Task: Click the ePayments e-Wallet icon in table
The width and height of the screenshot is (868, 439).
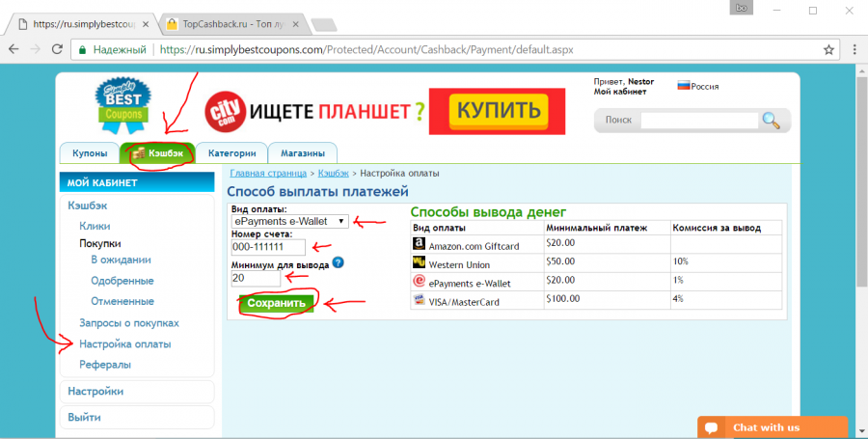Action: tap(420, 281)
